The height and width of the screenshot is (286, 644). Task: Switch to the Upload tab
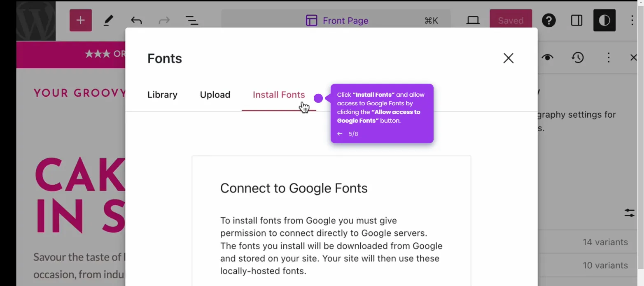click(215, 95)
